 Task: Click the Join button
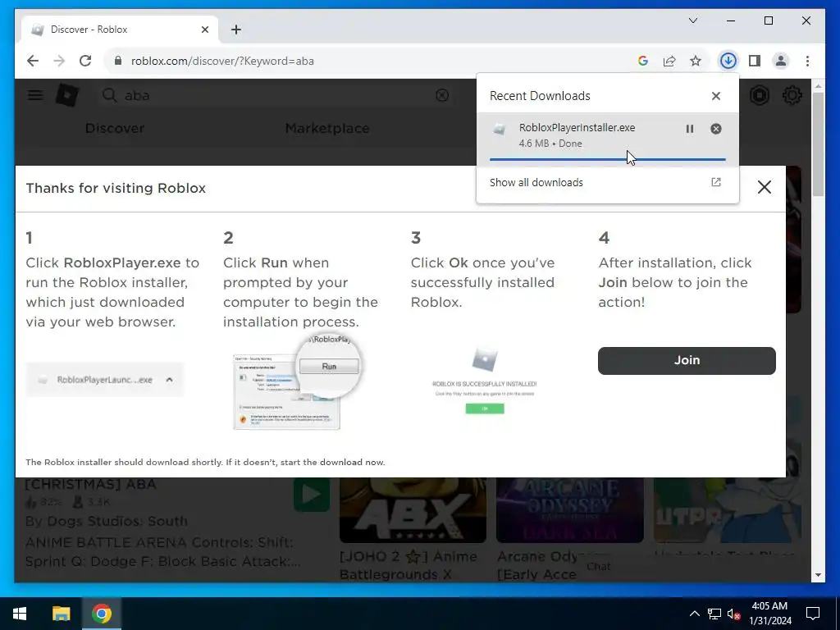pyautogui.click(x=687, y=361)
